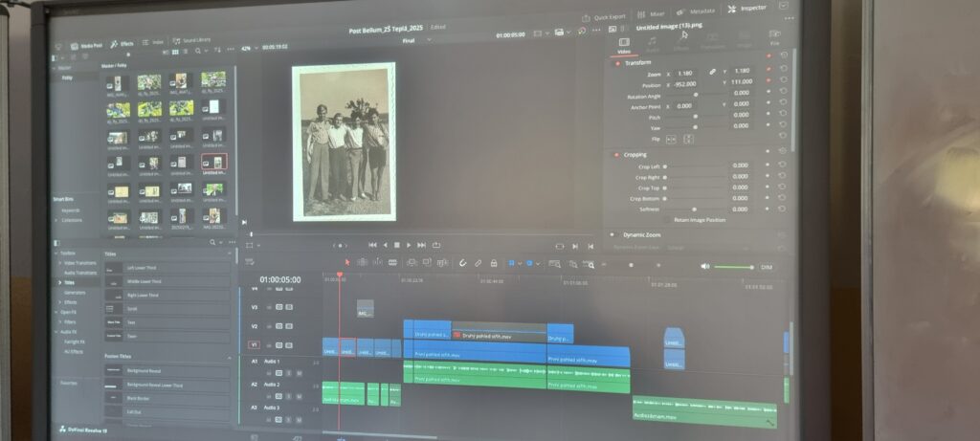Open the Quick Export dialog
The image size is (980, 441).
[604, 17]
